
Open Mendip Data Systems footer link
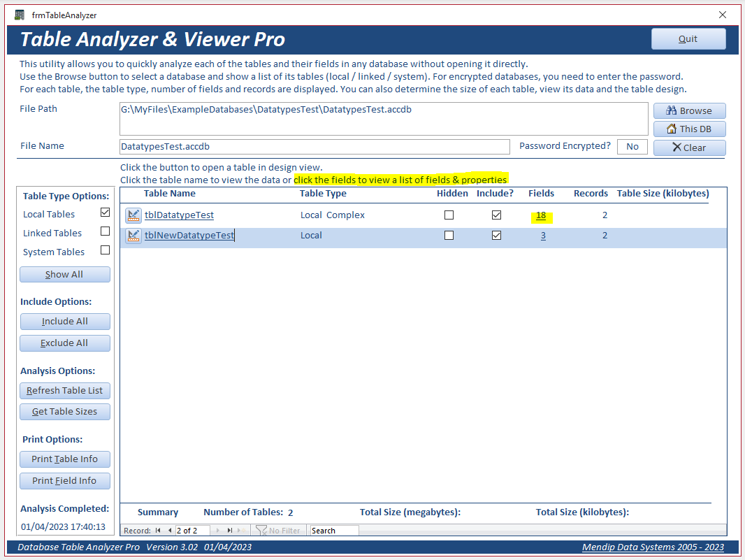(x=653, y=547)
